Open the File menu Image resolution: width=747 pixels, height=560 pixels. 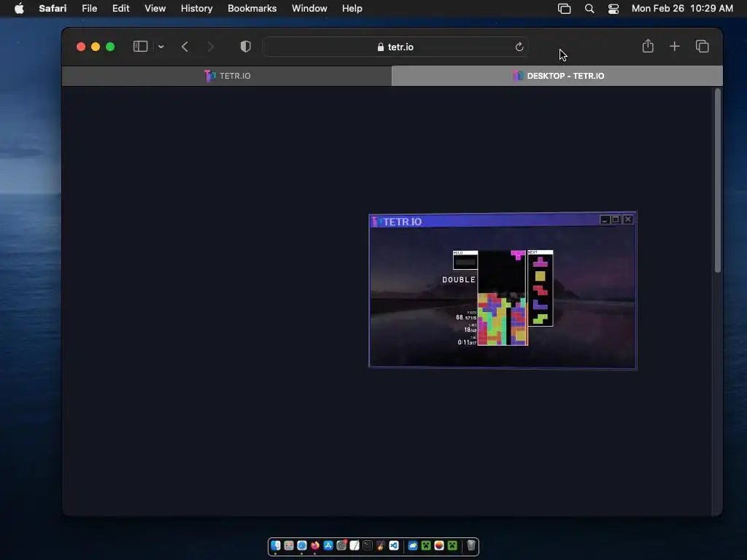pos(89,8)
